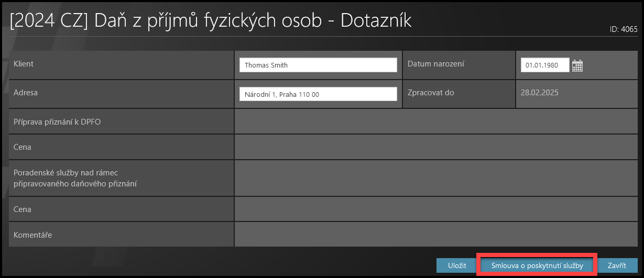Click the Adresa field with Národní 1
This screenshot has height=278, width=644.
(318, 94)
